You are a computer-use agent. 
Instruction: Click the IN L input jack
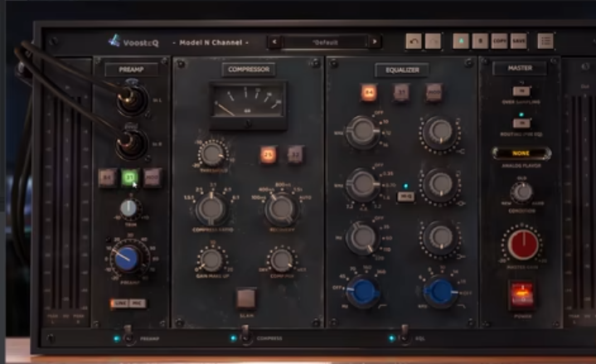coord(132,99)
